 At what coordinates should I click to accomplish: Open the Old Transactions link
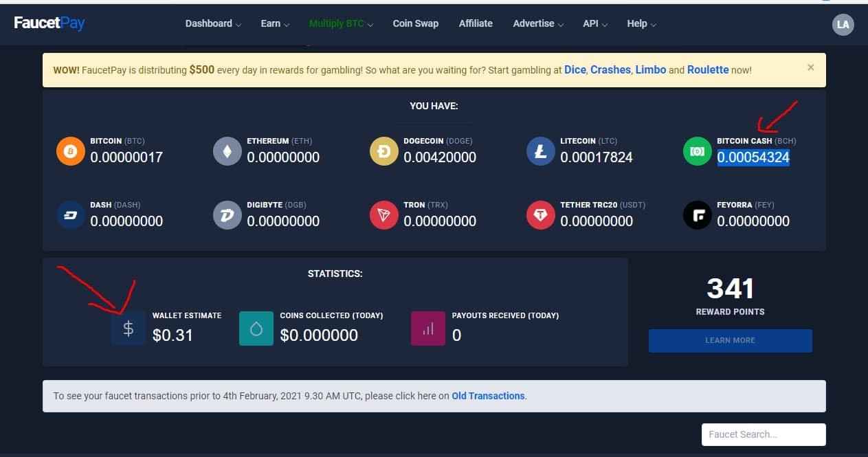[x=488, y=396]
